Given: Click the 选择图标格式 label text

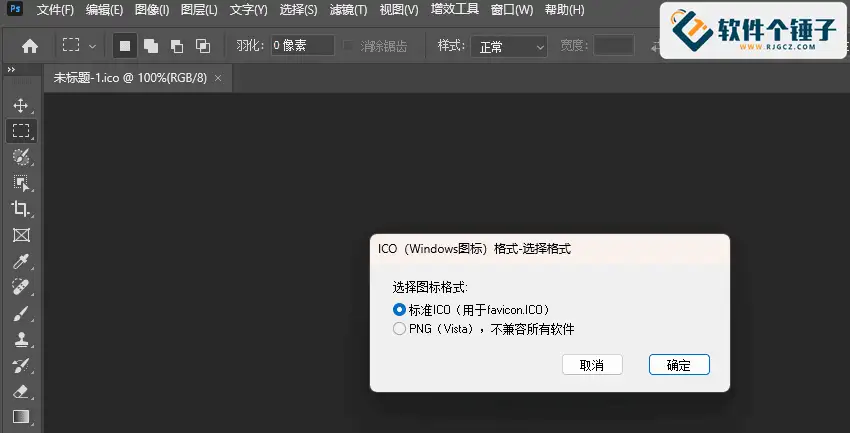Looking at the screenshot, I should pos(430,287).
